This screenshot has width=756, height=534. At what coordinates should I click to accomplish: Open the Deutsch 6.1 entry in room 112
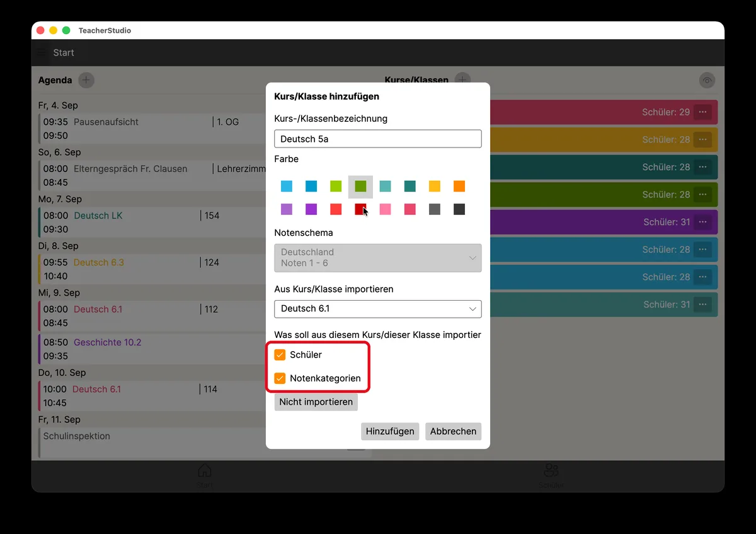152,316
